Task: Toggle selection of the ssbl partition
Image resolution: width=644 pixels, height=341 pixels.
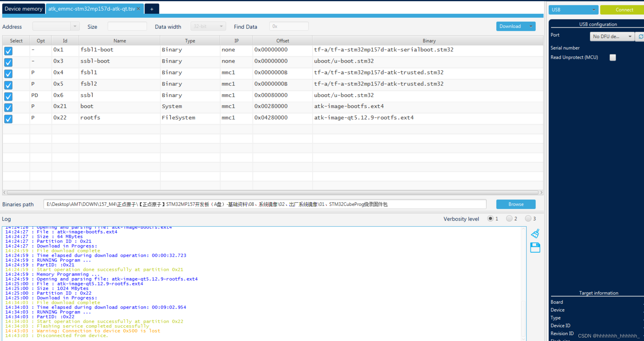Action: pyautogui.click(x=8, y=96)
